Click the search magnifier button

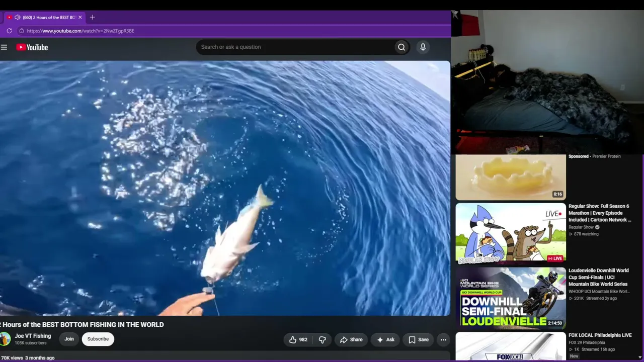coord(401,47)
